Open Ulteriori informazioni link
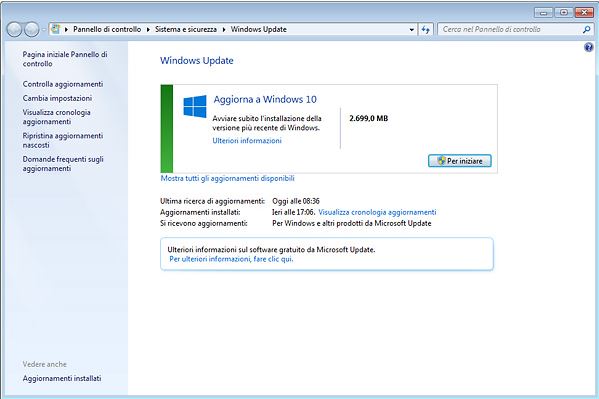 click(247, 141)
